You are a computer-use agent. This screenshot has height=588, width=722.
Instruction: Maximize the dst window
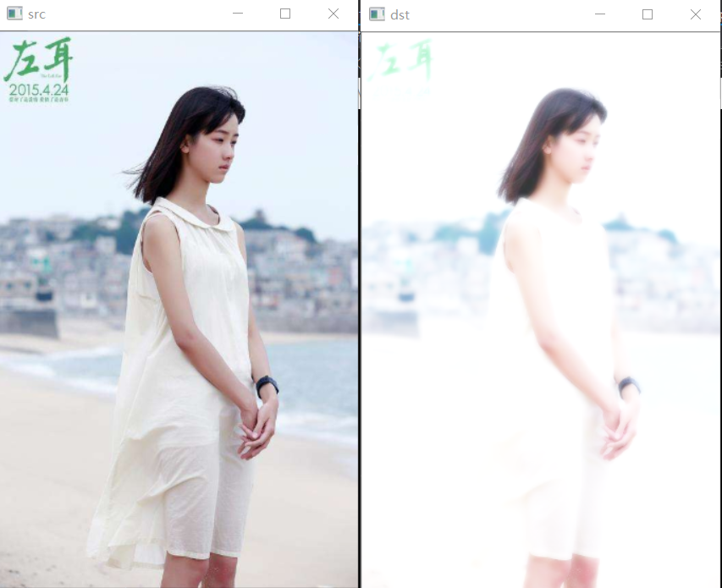(648, 14)
